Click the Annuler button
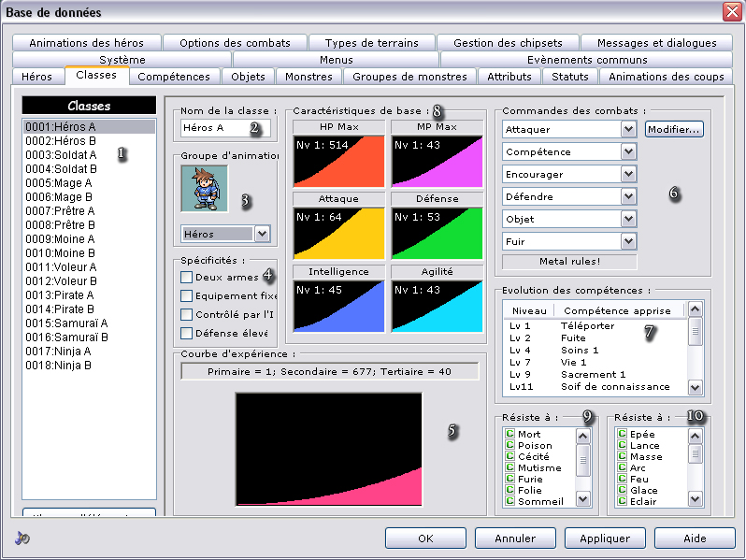746x560 pixels. pos(515,538)
